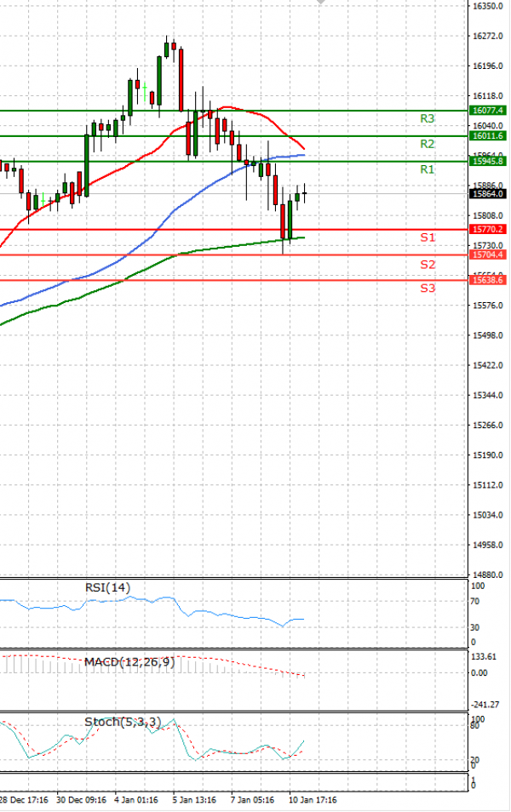The height and width of the screenshot is (812, 511).
Task: Click the 7 Jan 05:16 time axis label
Action: [252, 799]
